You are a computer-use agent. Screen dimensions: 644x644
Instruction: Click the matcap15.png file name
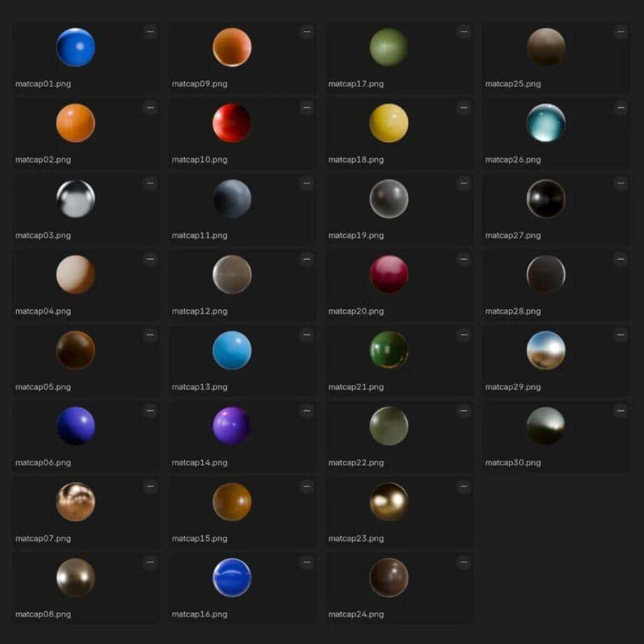click(x=199, y=538)
